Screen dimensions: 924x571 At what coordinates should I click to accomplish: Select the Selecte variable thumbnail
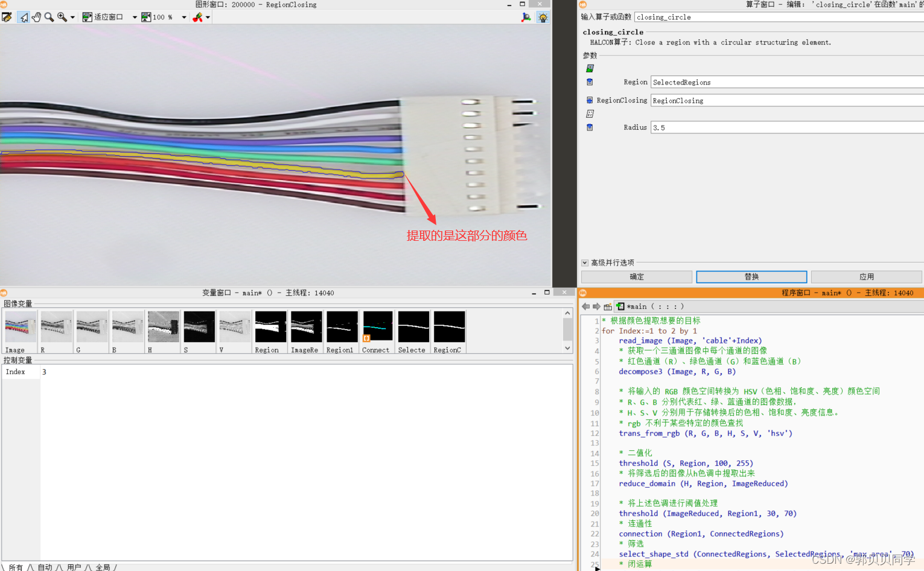(413, 331)
